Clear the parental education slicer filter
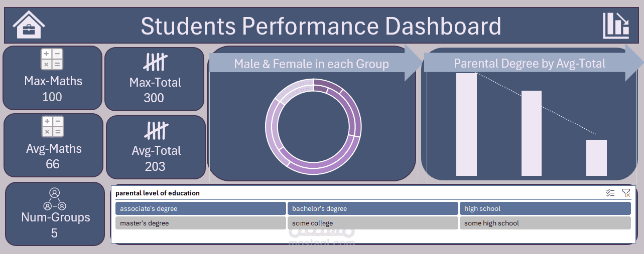Viewport: 644px width, 254px height. point(625,193)
